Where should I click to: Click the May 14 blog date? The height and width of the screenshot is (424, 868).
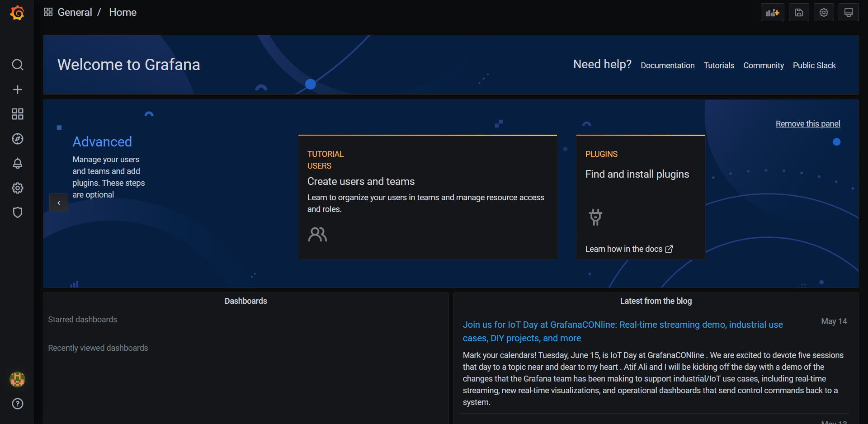[x=834, y=321]
